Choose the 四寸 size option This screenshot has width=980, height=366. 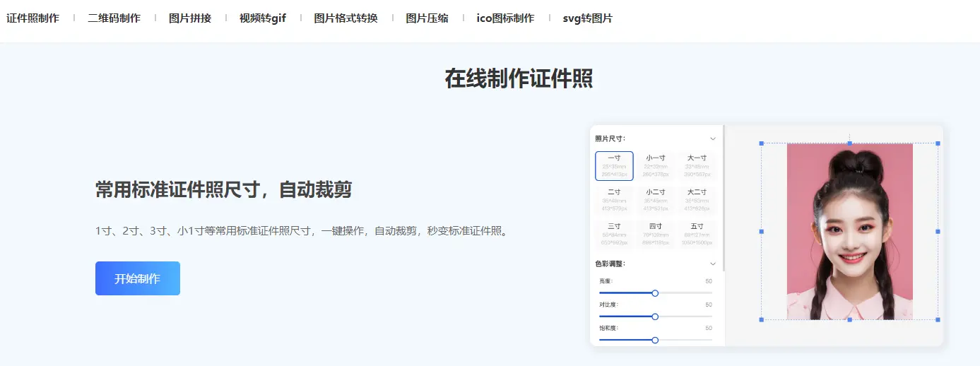click(x=656, y=234)
